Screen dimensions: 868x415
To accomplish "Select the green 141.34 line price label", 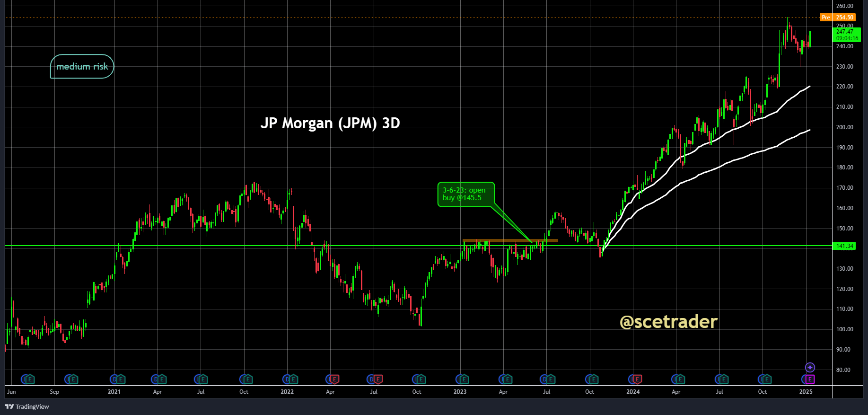I will pyautogui.click(x=844, y=246).
